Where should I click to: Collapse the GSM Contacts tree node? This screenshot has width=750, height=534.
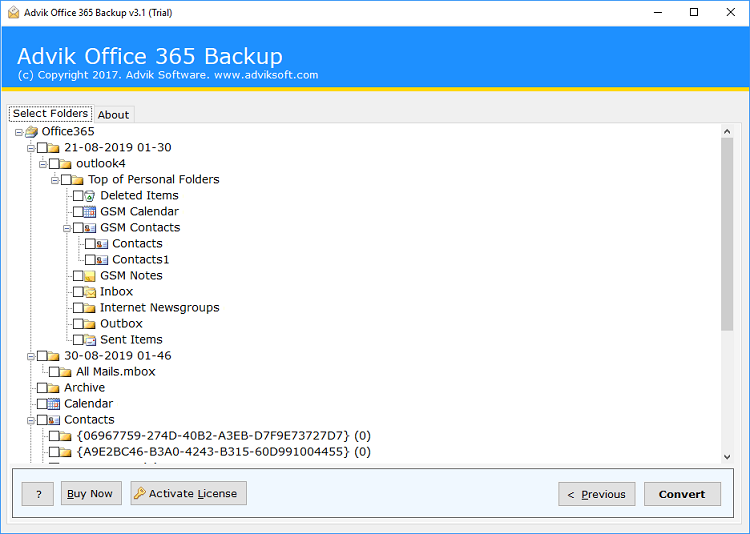[x=67, y=228]
